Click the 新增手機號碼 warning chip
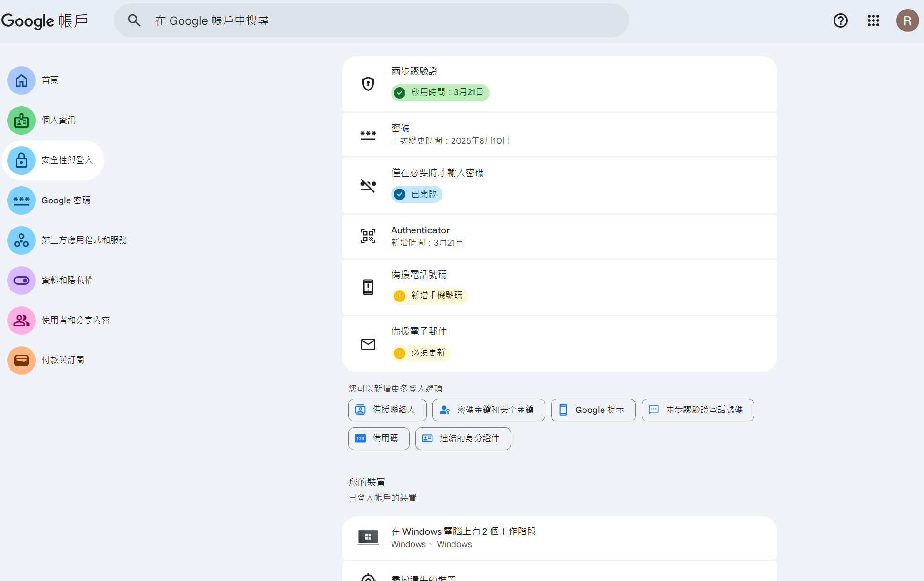 point(429,296)
